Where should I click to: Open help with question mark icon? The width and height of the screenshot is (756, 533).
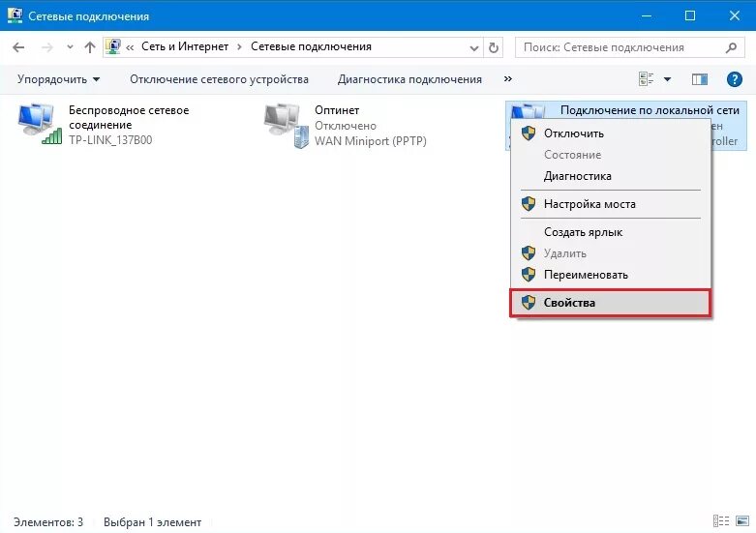tap(735, 79)
